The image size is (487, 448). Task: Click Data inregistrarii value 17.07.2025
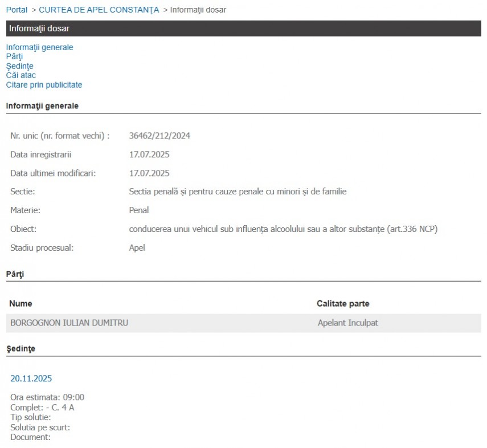149,154
